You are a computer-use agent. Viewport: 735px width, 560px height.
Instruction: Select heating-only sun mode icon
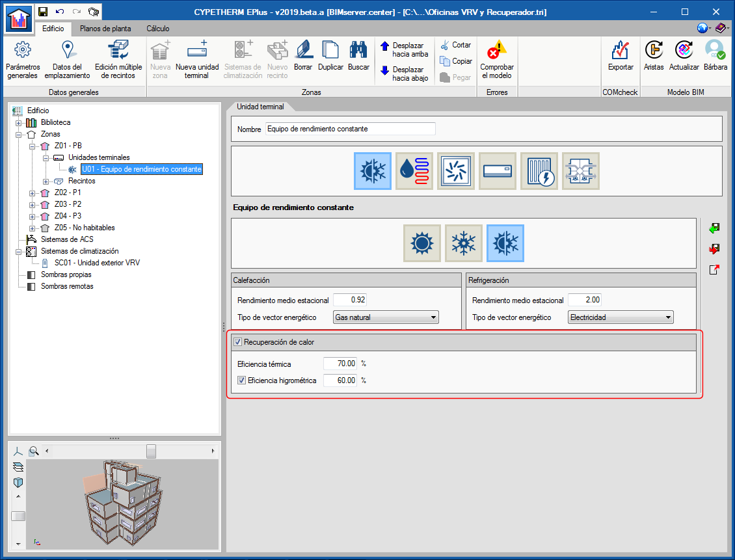422,243
